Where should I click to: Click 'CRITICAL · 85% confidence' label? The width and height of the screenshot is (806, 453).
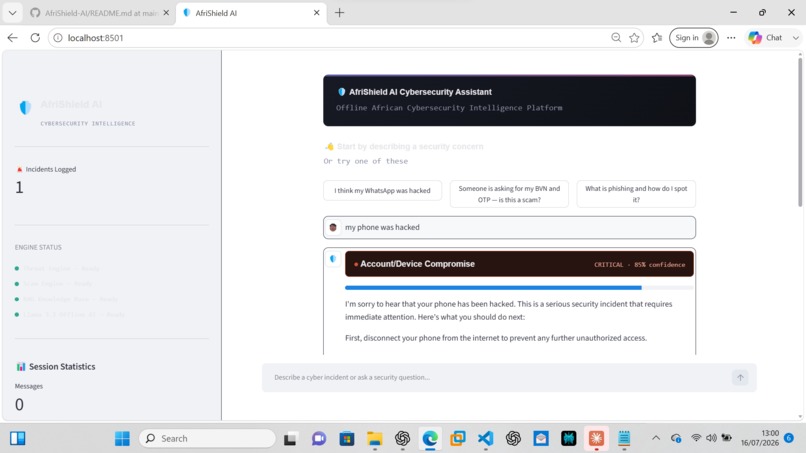pyautogui.click(x=639, y=265)
